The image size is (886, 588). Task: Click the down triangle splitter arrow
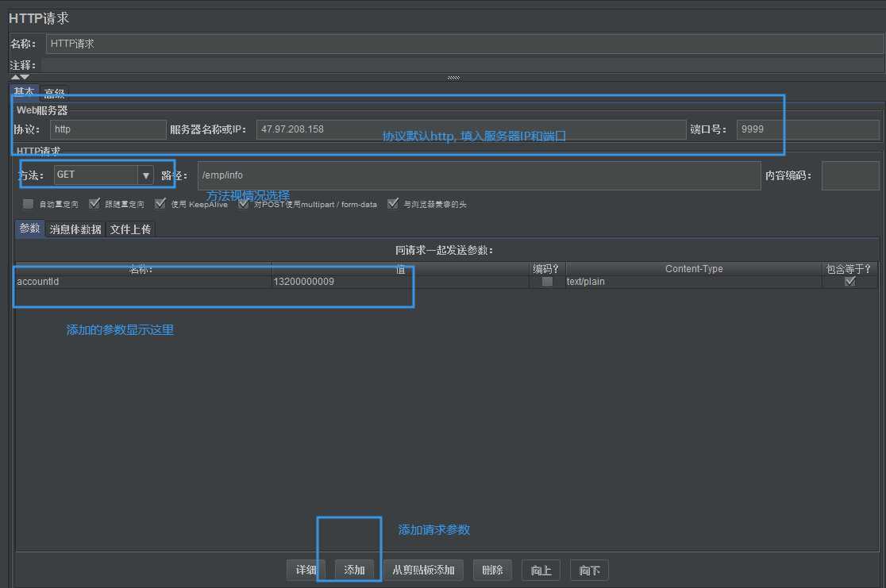tap(25, 78)
